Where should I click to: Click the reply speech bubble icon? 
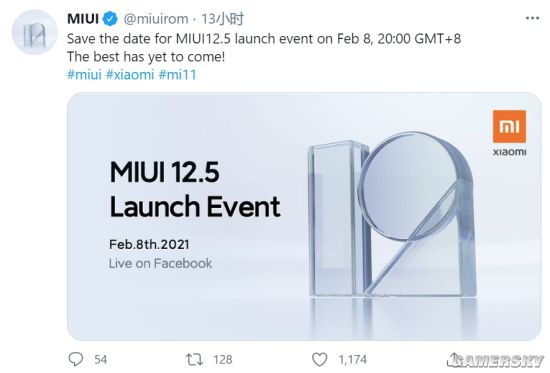[x=75, y=359]
